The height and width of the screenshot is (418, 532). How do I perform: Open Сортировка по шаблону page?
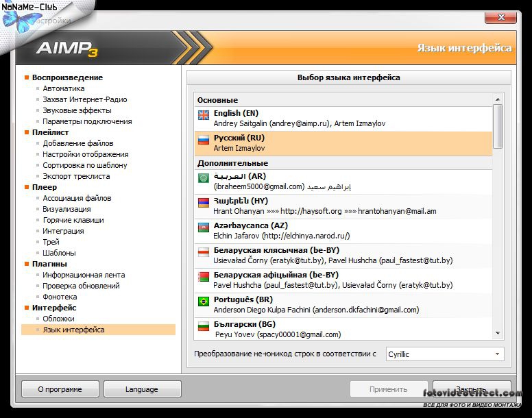click(x=85, y=165)
